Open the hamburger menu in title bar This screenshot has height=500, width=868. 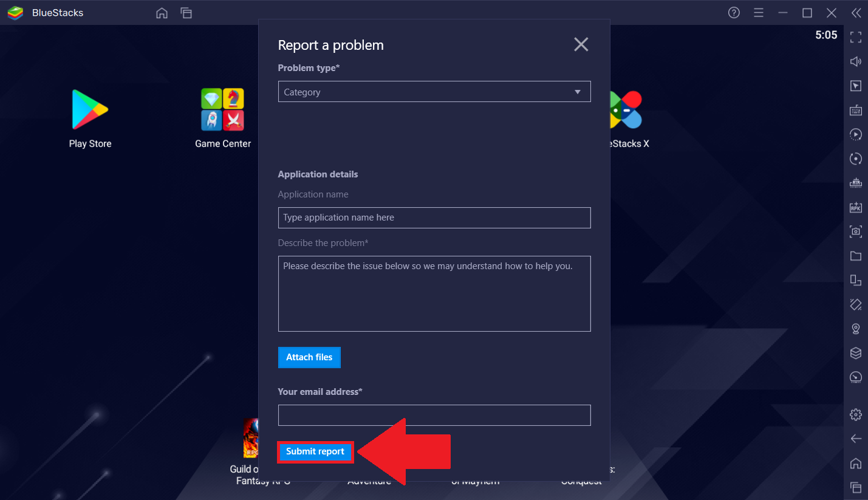click(759, 13)
